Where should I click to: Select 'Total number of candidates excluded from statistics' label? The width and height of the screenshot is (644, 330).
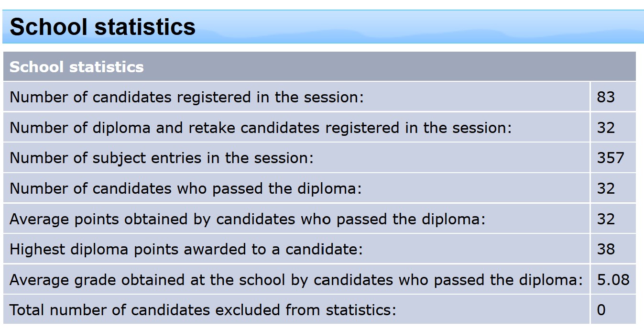[203, 310]
